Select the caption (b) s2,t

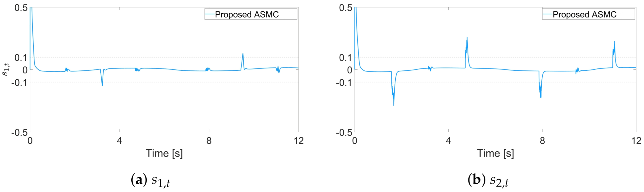point(488,180)
